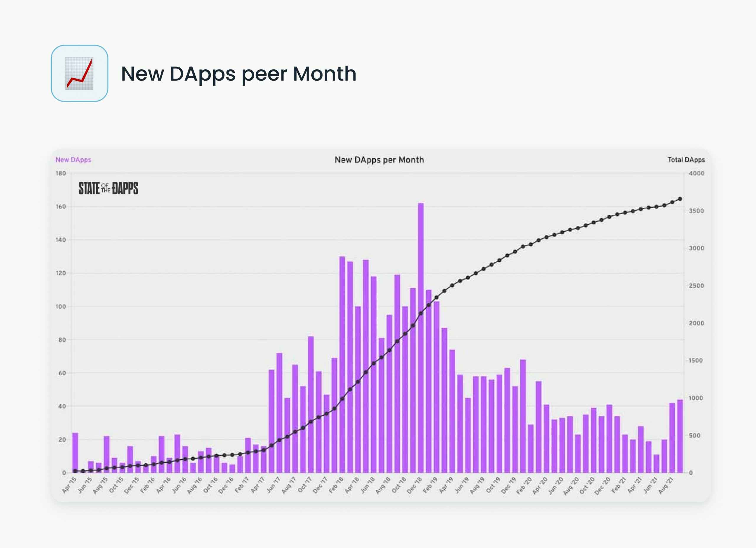Click the '2500' right axis value
This screenshot has height=548, width=756.
point(697,285)
